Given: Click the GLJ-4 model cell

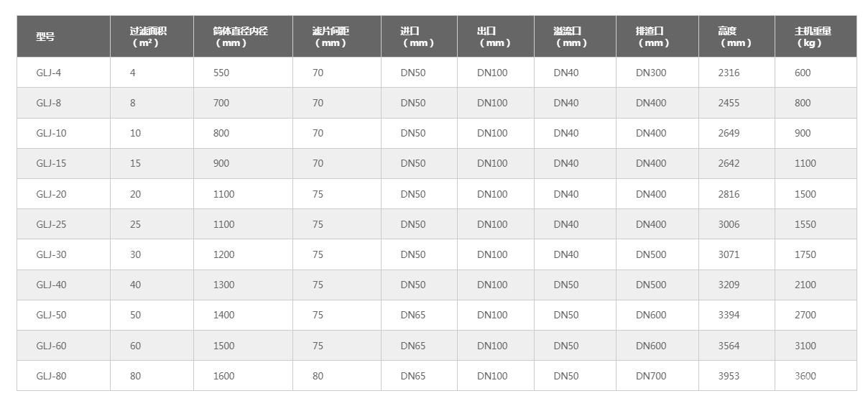Looking at the screenshot, I should click(x=63, y=73).
